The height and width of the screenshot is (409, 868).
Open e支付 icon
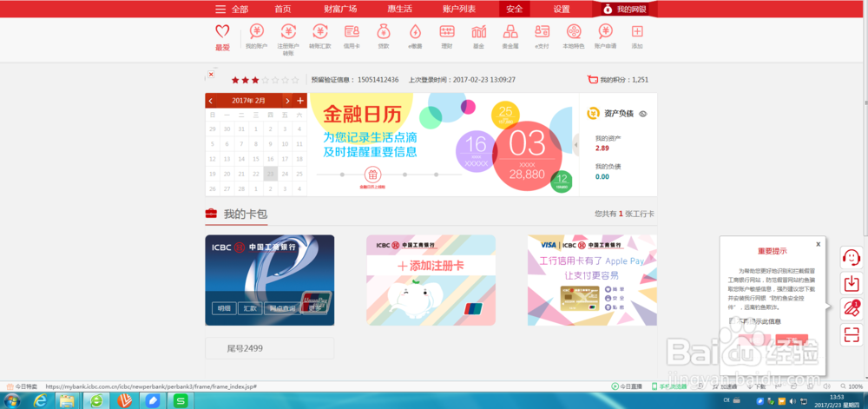click(x=542, y=31)
